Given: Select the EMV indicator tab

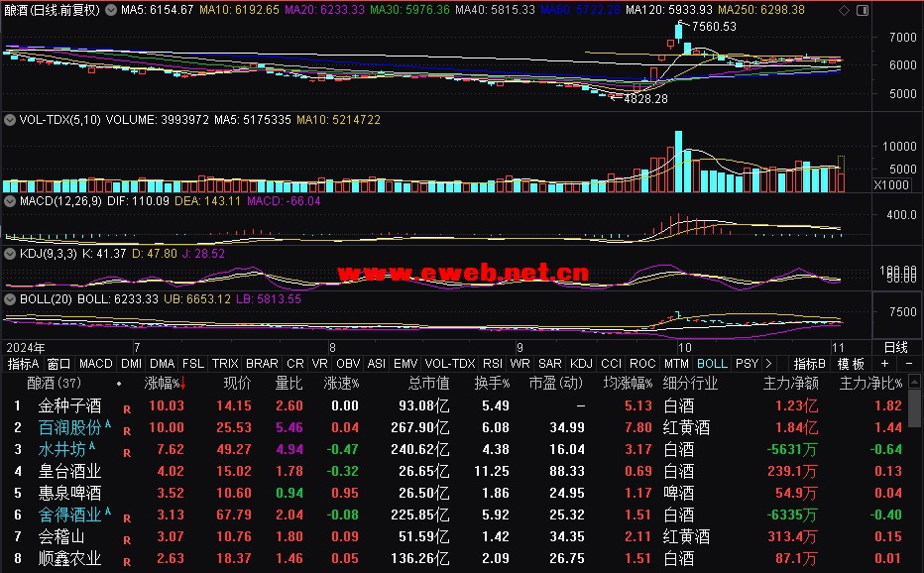Looking at the screenshot, I should click(405, 364).
